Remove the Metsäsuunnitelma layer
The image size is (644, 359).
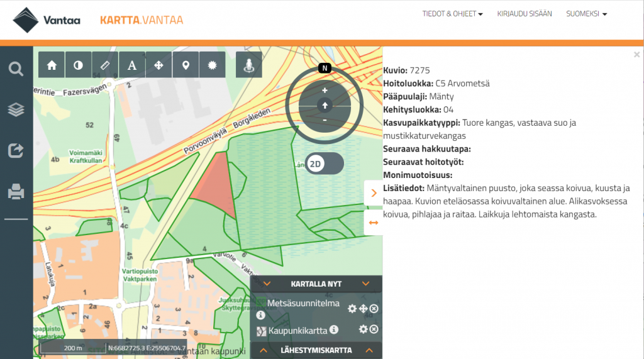pos(374,309)
